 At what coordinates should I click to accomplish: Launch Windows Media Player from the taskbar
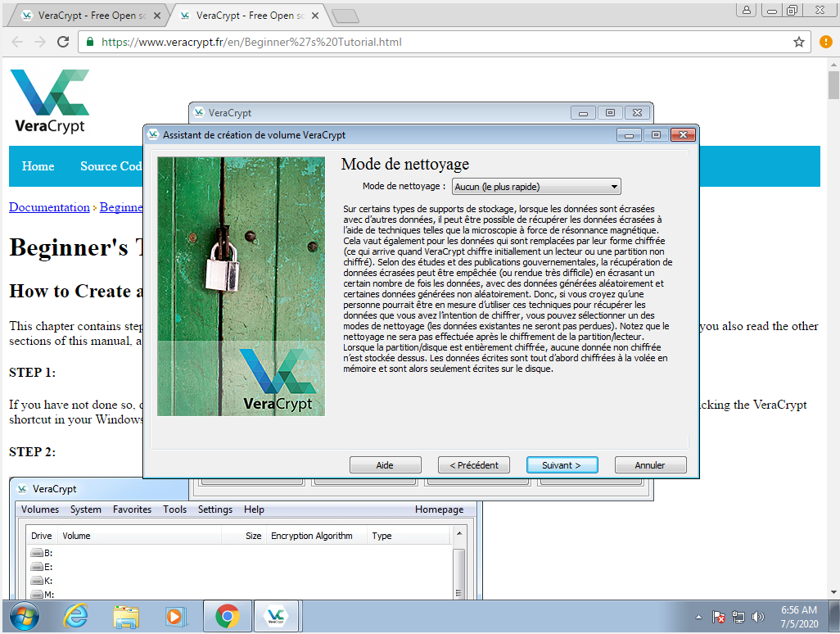pos(175,616)
